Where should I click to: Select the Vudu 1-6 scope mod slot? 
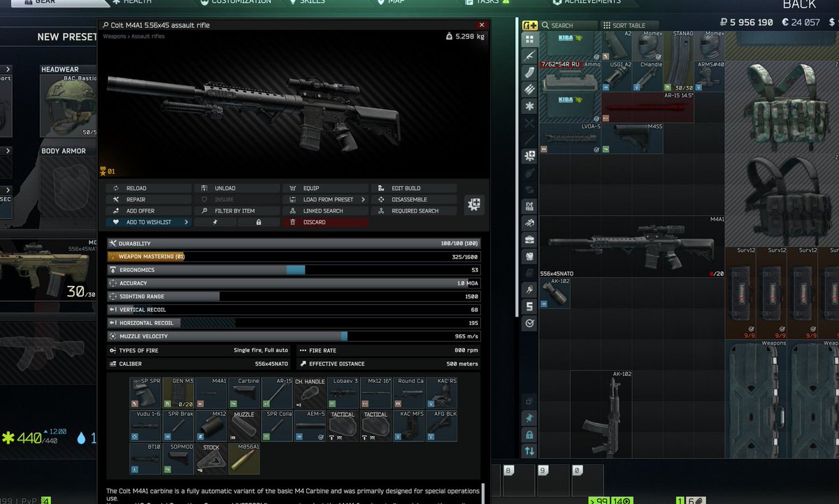pos(145,426)
